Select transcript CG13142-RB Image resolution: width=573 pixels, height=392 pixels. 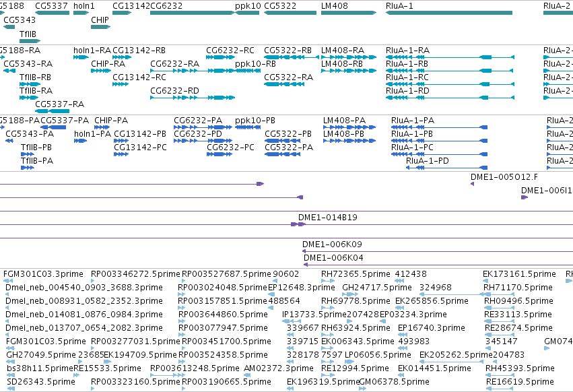pos(139,50)
